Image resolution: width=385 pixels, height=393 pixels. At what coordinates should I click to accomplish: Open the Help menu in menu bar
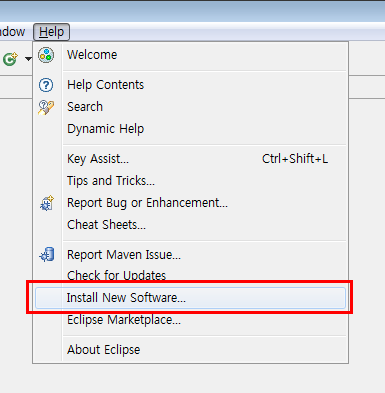51,32
